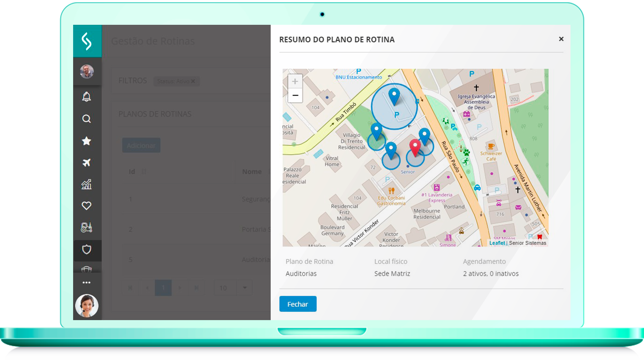Go to last page of pagination
Viewport: 644px width, 362px height.
(x=197, y=288)
